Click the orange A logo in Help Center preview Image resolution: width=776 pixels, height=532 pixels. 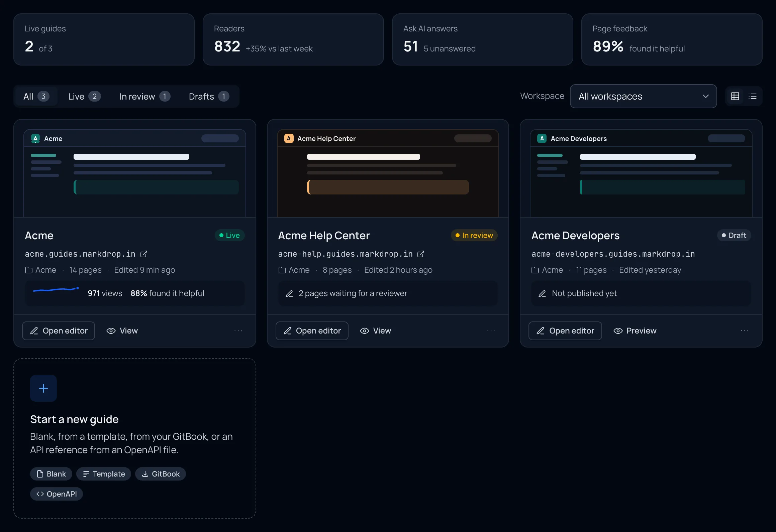pyautogui.click(x=289, y=138)
